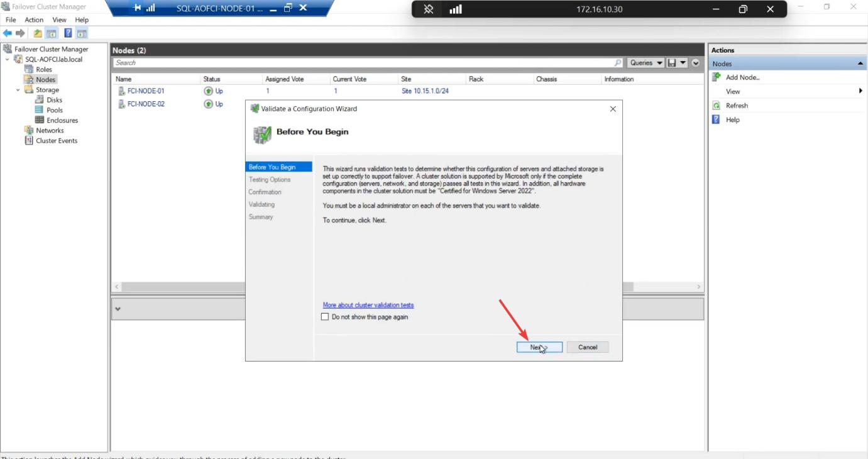This screenshot has width=868, height=459.
Task: Click the signal strength icon in 172.16.10.30 bar
Action: pyautogui.click(x=456, y=9)
